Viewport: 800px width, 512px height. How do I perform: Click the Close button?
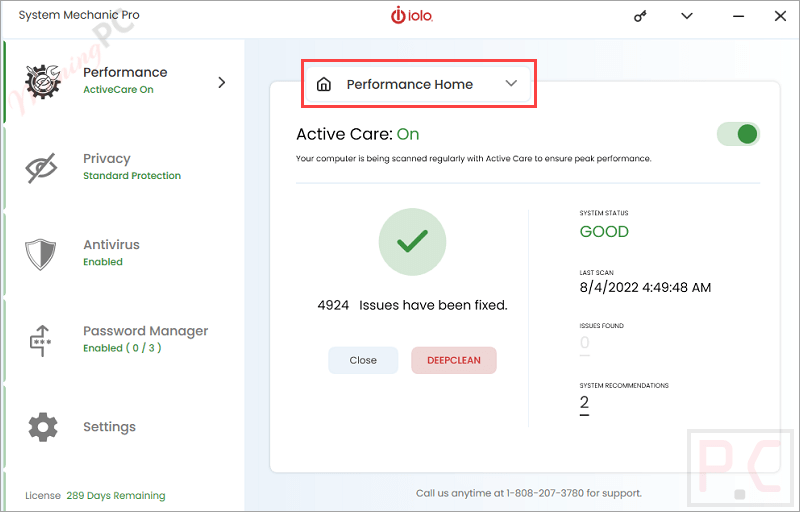tap(363, 360)
